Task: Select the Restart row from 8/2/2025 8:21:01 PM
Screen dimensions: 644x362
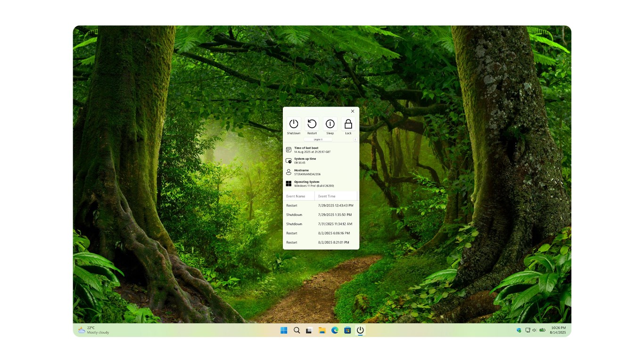Action: click(x=321, y=242)
